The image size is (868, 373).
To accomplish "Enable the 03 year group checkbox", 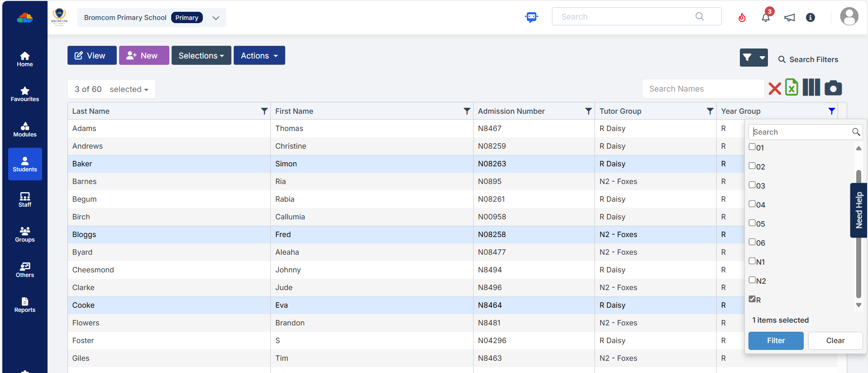I will [x=752, y=185].
